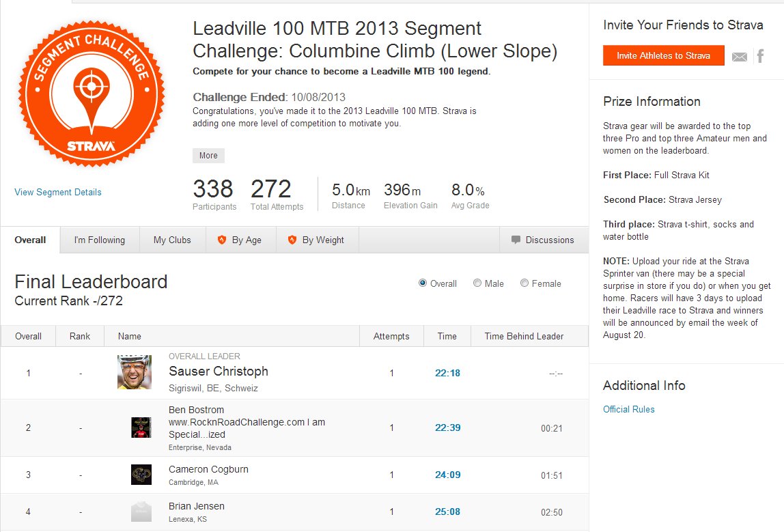
Task: Click the Discussions speech bubble icon
Action: [x=516, y=240]
